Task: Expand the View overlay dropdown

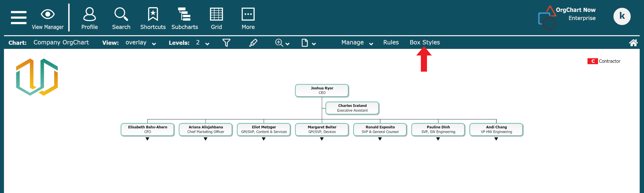Action: [x=141, y=43]
